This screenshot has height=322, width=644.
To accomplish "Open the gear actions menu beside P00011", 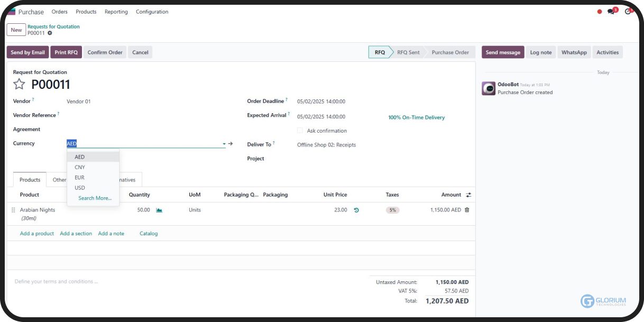I will [x=50, y=33].
